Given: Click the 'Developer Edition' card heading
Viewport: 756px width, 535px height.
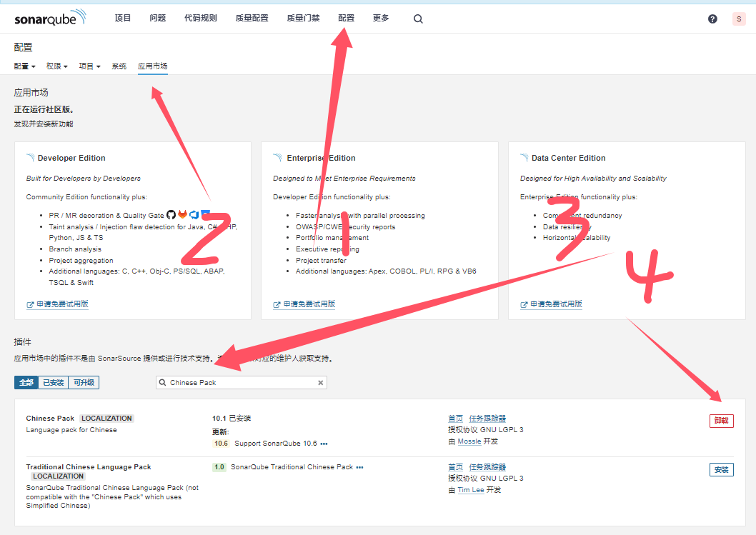Looking at the screenshot, I should pyautogui.click(x=71, y=158).
